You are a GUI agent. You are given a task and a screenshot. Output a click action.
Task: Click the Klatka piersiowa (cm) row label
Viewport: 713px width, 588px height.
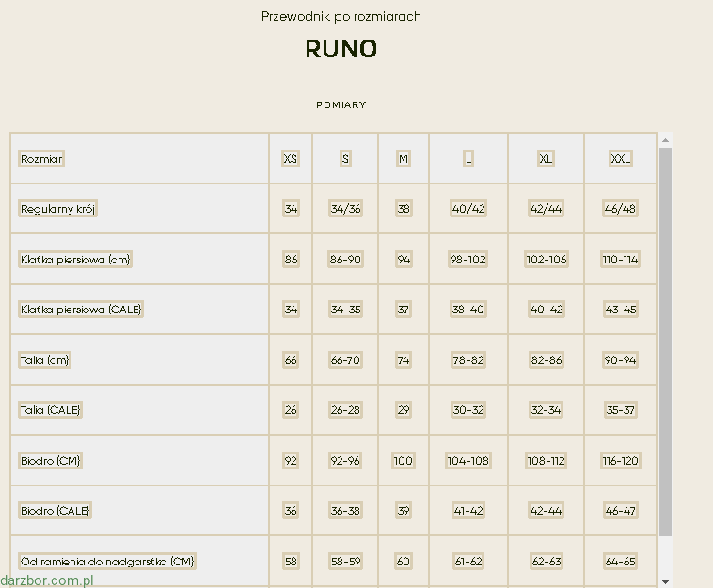(x=75, y=260)
